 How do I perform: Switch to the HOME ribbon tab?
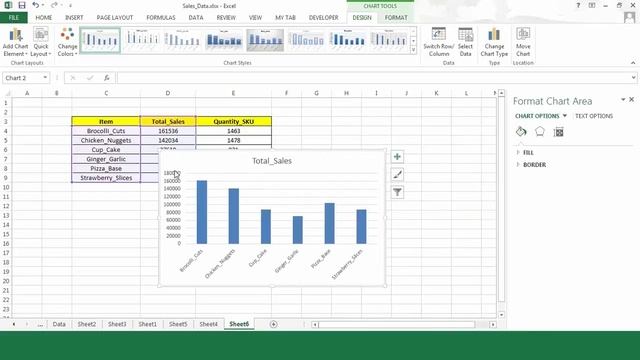point(44,18)
